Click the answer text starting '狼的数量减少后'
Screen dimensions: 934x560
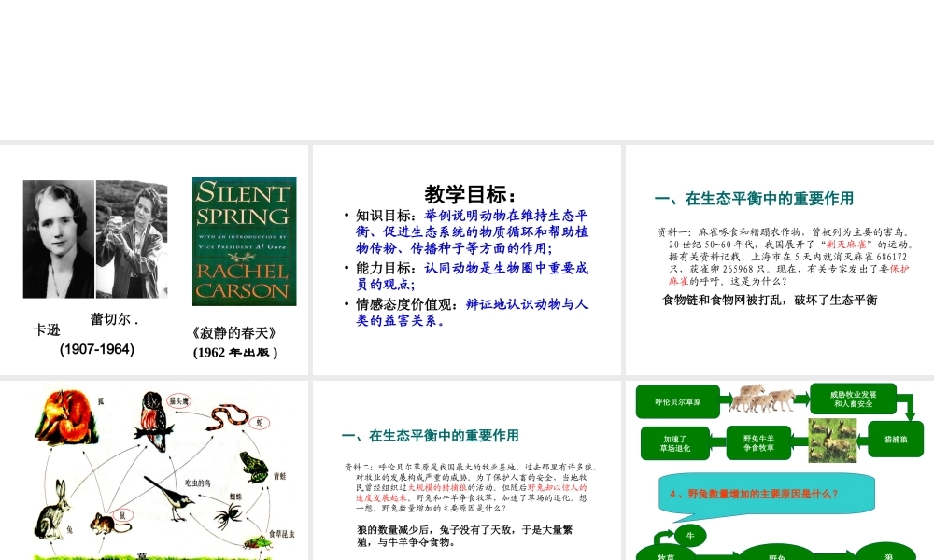pyautogui.click(x=464, y=536)
